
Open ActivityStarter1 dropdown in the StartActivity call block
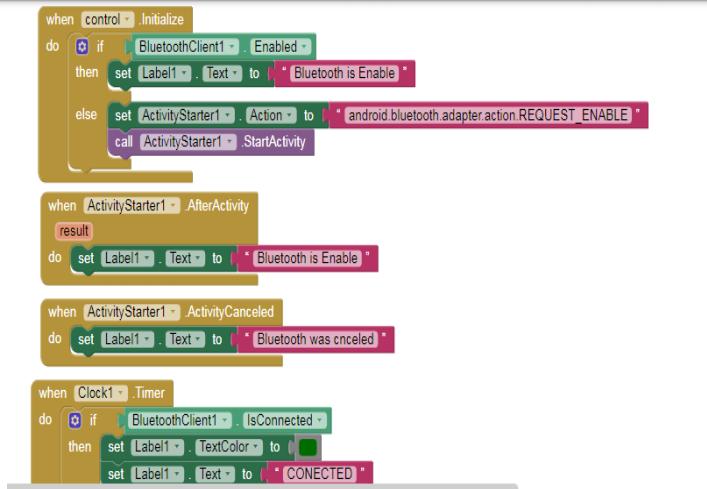(x=231, y=142)
